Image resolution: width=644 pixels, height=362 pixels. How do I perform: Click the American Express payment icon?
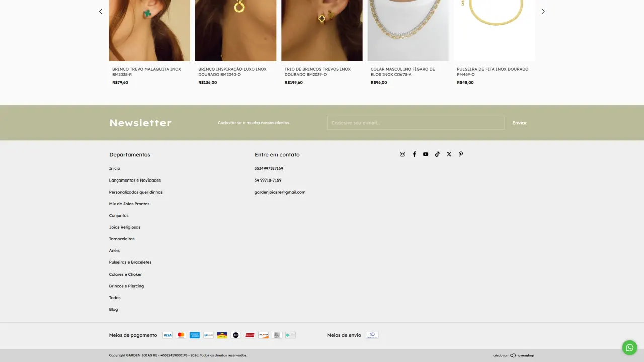pyautogui.click(x=195, y=335)
